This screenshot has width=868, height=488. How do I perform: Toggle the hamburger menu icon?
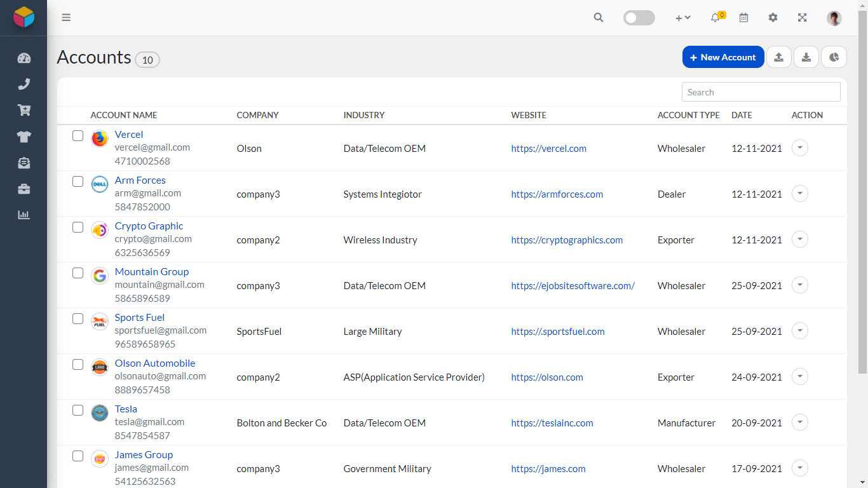[66, 18]
